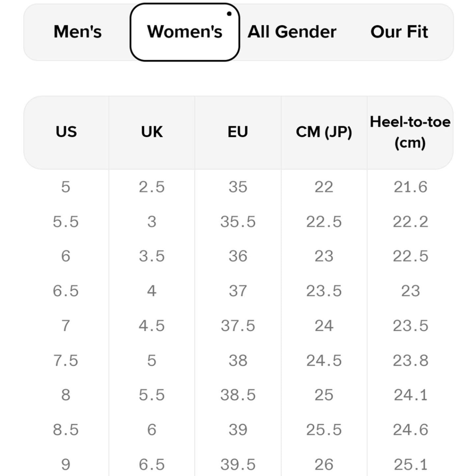
Task: Click the 23.5 CM (JP) cell
Action: 324,291
